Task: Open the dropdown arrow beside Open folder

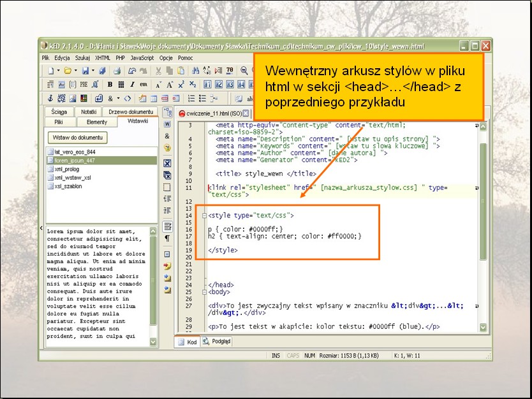Action: click(76, 71)
